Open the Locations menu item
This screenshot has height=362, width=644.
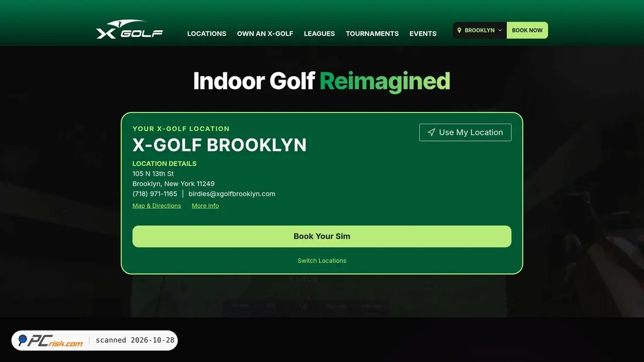(x=207, y=34)
